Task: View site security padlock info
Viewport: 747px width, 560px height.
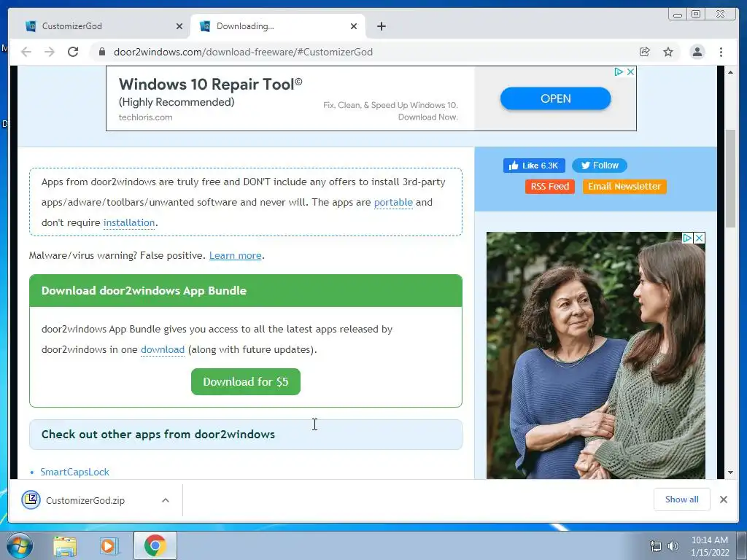Action: tap(101, 52)
